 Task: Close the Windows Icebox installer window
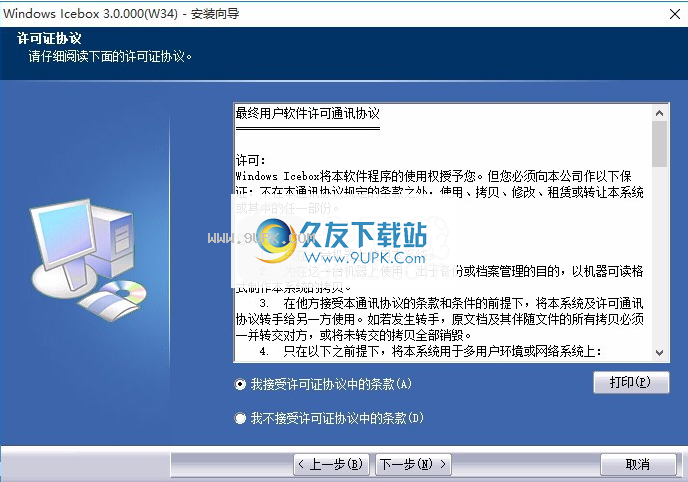pos(675,14)
